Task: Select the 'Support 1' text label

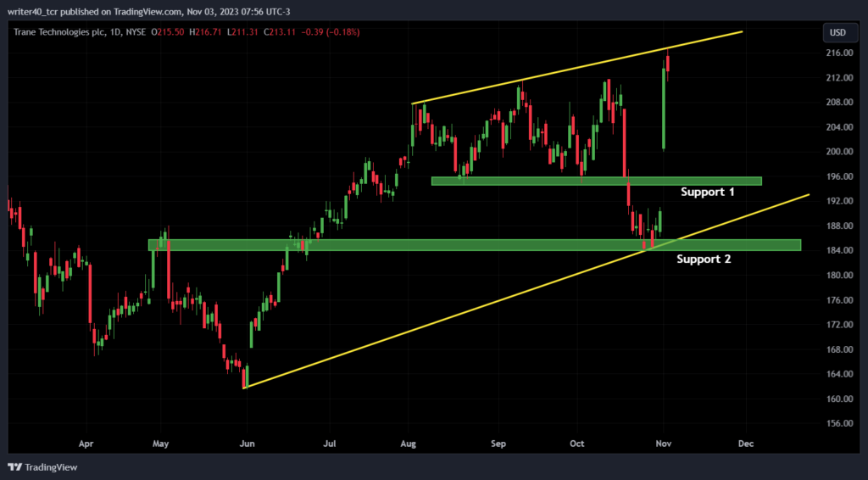Action: [x=708, y=192]
